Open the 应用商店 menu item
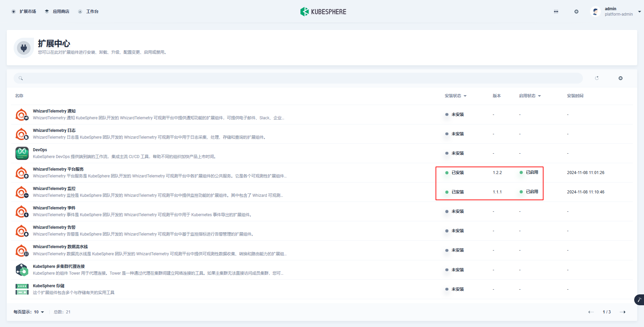This screenshot has width=644, height=327. (x=57, y=12)
